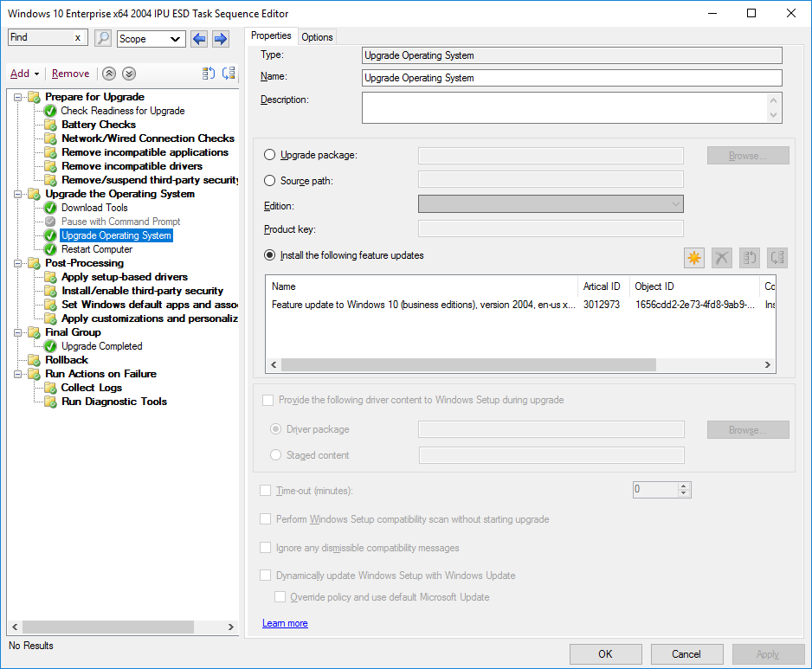Screen dimensions: 812x669
Task: Collapse the Final Group node
Action: click(17, 332)
